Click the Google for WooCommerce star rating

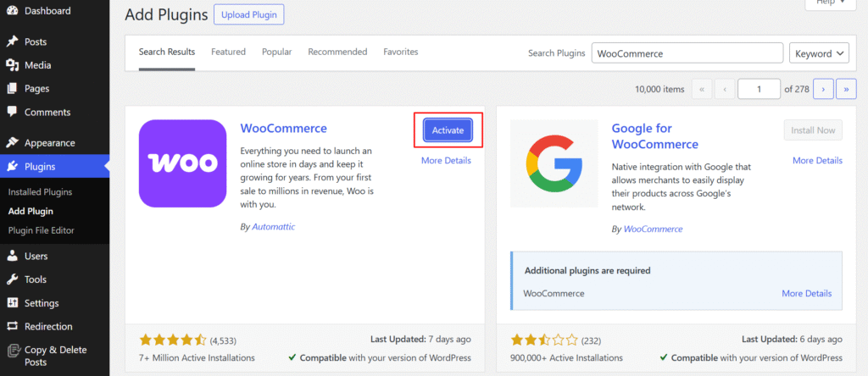(x=544, y=340)
